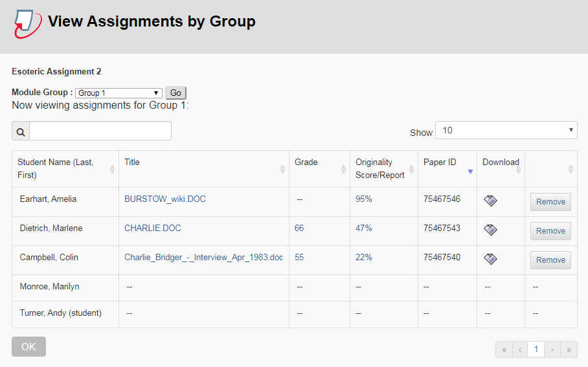The width and height of the screenshot is (588, 367).
Task: Open the 47% originality report
Action: point(364,228)
